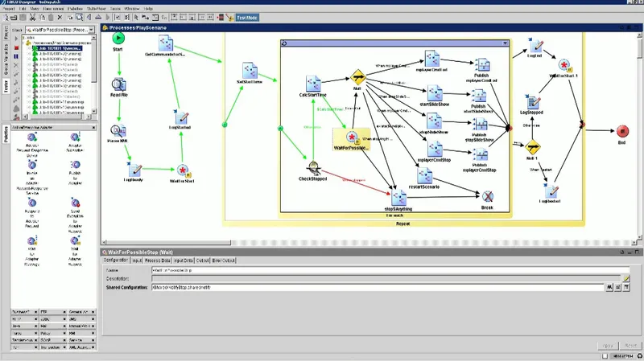Select the LogStopped activity
The height and width of the screenshot is (361, 644).
533,102
